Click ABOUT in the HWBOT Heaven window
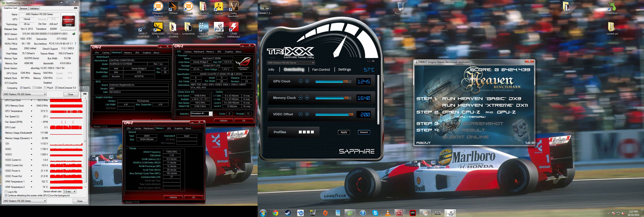 [423, 143]
